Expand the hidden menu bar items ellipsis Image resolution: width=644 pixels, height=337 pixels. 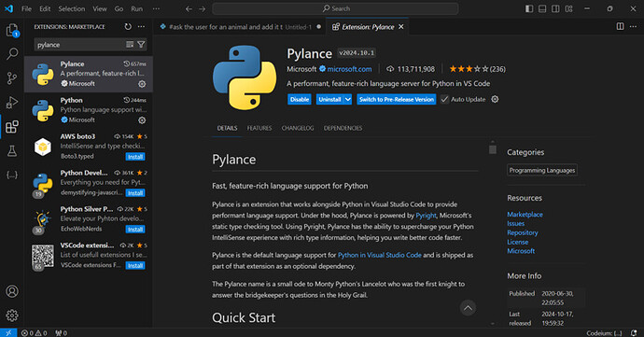pyautogui.click(x=156, y=8)
